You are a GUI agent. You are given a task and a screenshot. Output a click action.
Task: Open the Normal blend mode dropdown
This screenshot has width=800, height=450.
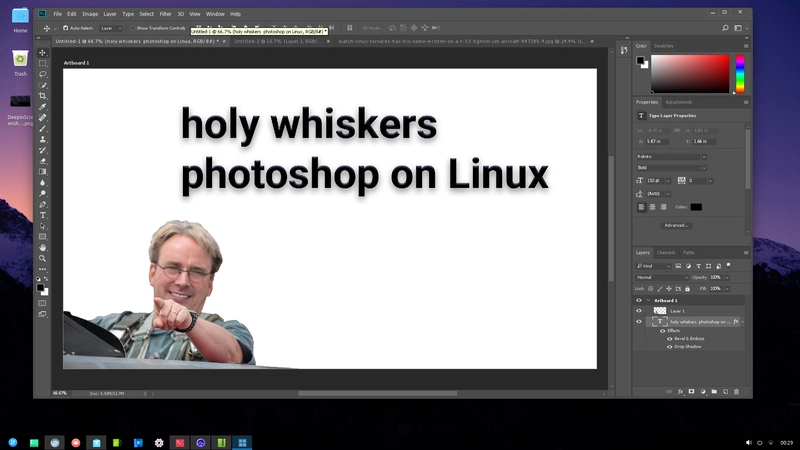pyautogui.click(x=662, y=278)
